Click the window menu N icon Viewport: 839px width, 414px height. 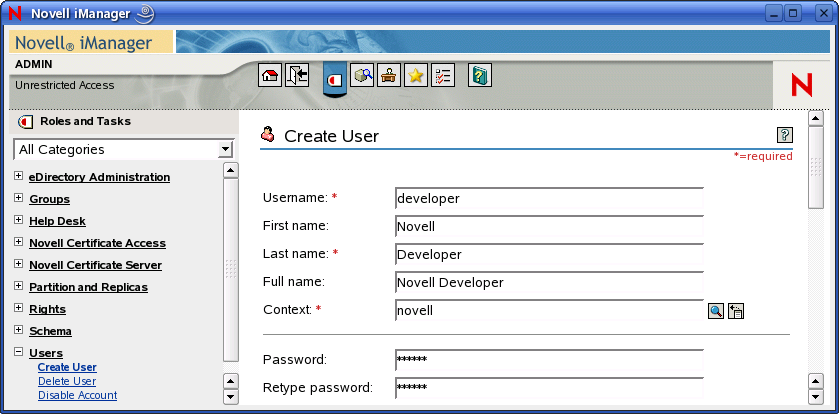point(14,14)
